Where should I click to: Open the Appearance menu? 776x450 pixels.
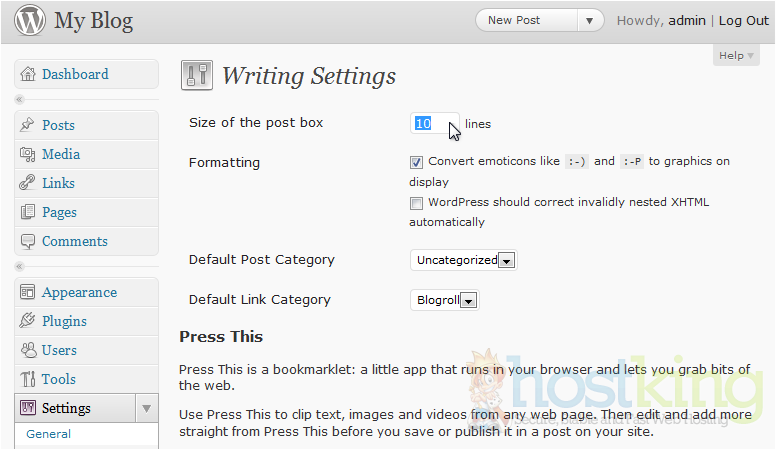[79, 292]
